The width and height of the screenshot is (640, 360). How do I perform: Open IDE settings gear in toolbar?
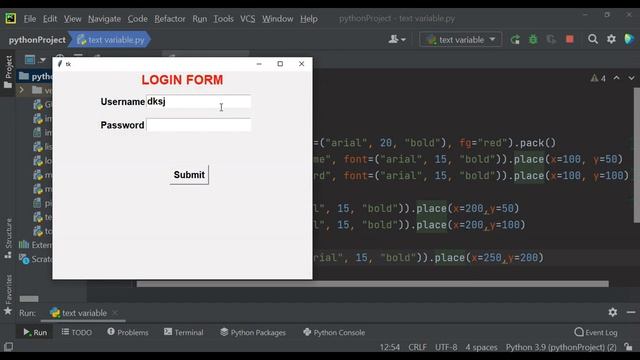611,39
